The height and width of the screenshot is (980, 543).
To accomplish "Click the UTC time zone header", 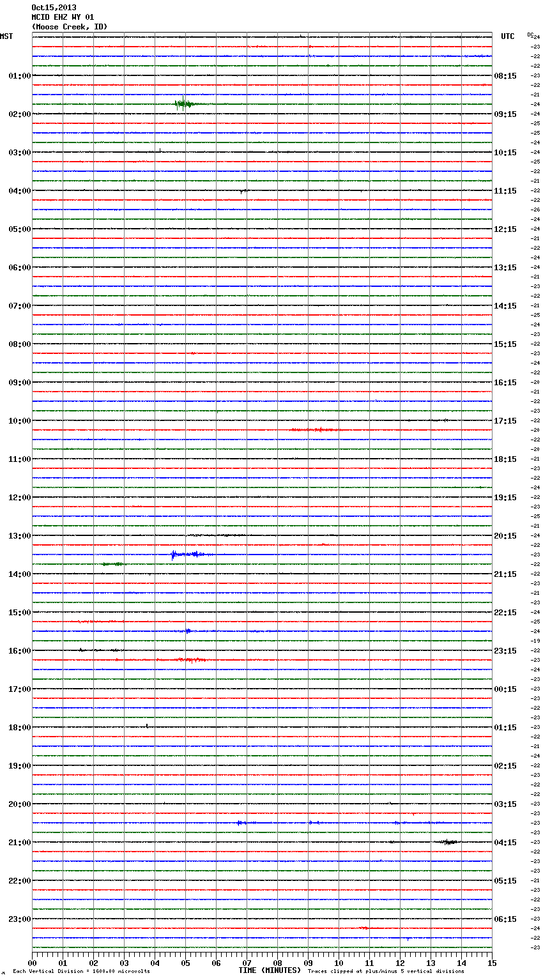I will point(508,36).
